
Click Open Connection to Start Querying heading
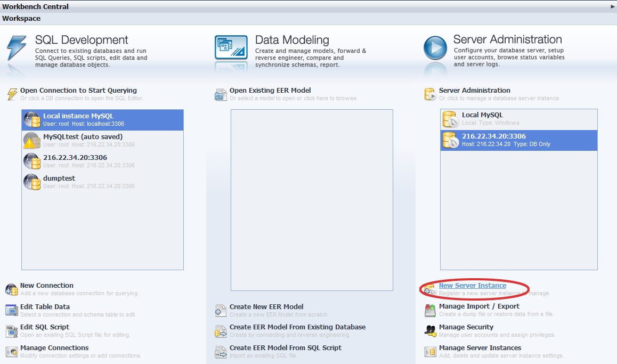79,91
